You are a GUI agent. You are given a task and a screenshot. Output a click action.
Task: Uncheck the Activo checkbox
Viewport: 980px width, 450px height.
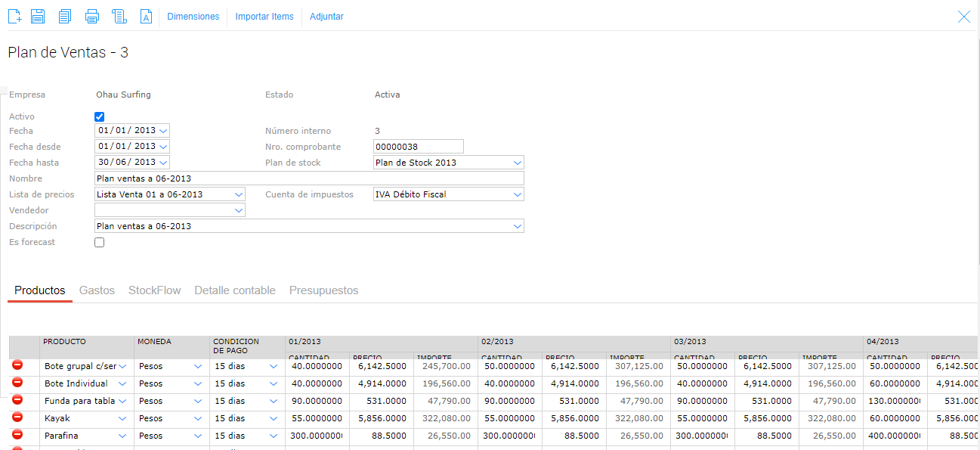click(99, 116)
